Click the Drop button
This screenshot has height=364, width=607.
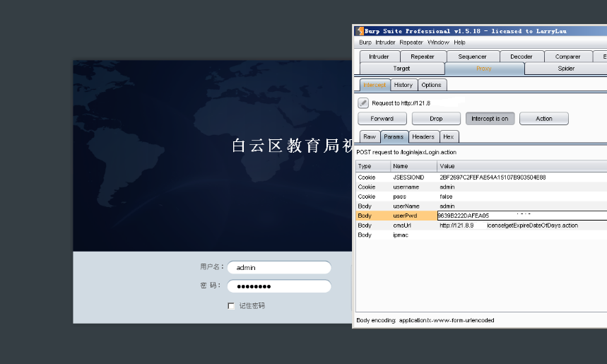436,119
